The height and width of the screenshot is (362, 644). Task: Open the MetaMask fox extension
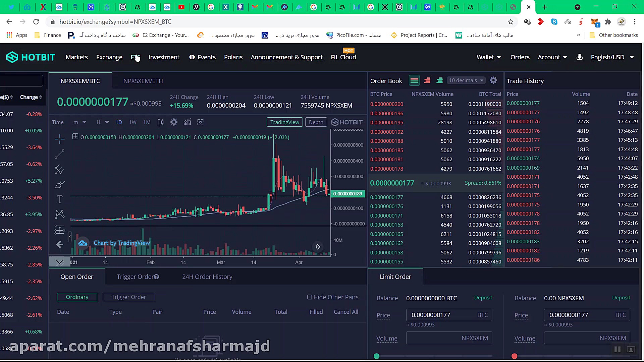point(595,22)
